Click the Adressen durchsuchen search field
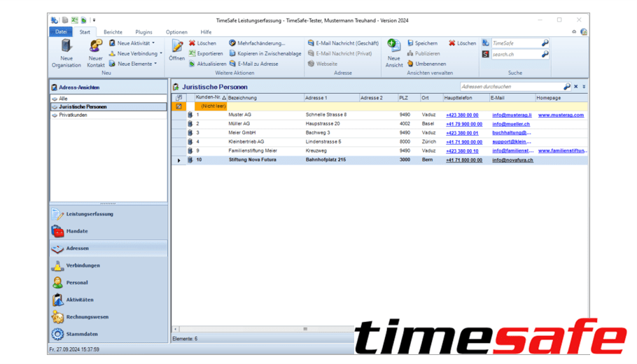637x364 pixels. (510, 87)
